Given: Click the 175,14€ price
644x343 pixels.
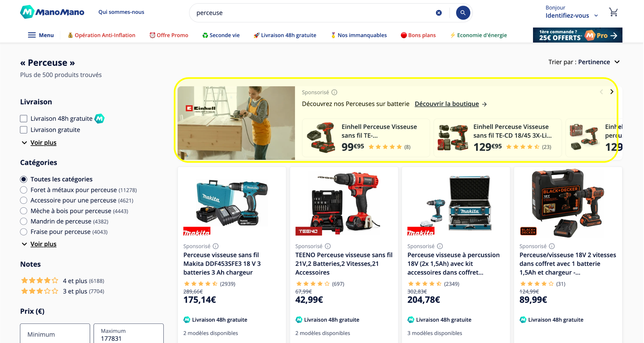Looking at the screenshot, I should [199, 300].
